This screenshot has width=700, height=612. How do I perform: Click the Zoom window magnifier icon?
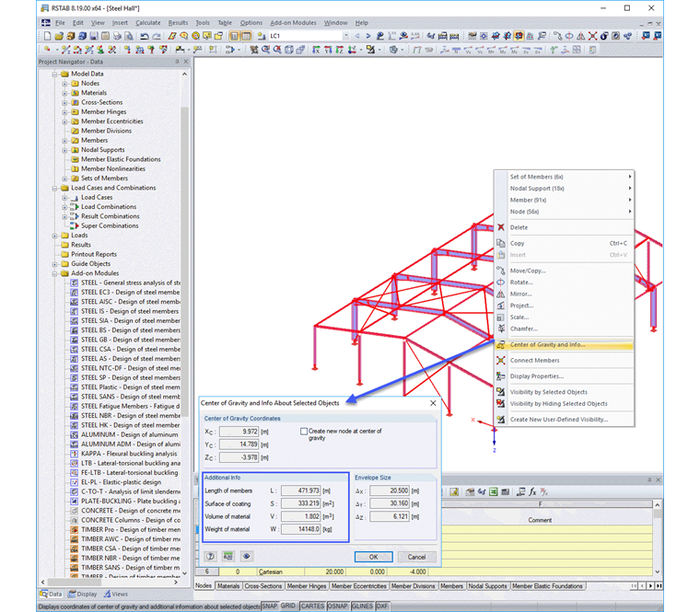pos(265,50)
